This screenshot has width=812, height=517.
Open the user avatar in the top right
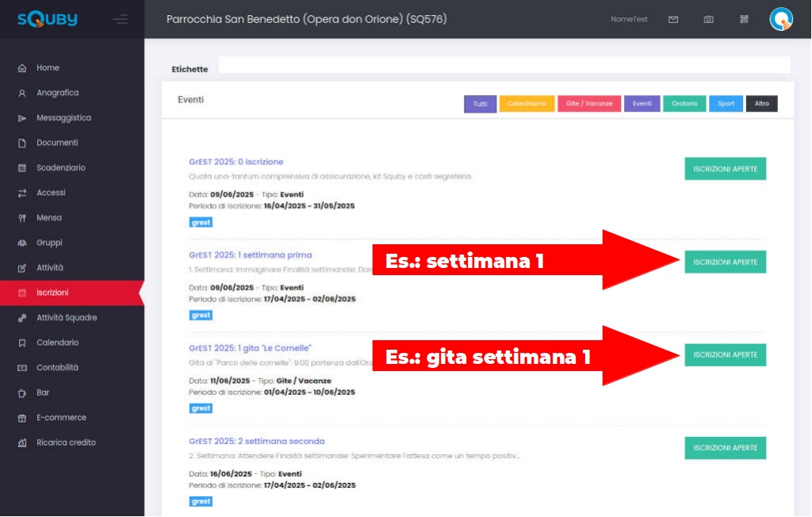[x=781, y=19]
